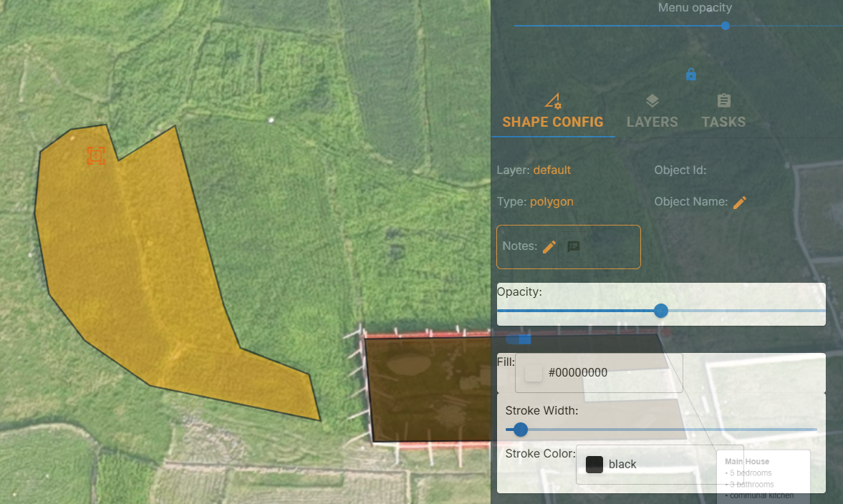Click the orange 'default' layer link
The image size is (843, 504).
pyautogui.click(x=551, y=170)
